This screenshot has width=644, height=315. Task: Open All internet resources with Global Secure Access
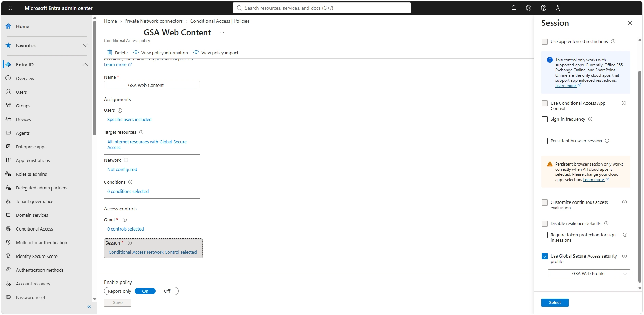[x=147, y=145]
